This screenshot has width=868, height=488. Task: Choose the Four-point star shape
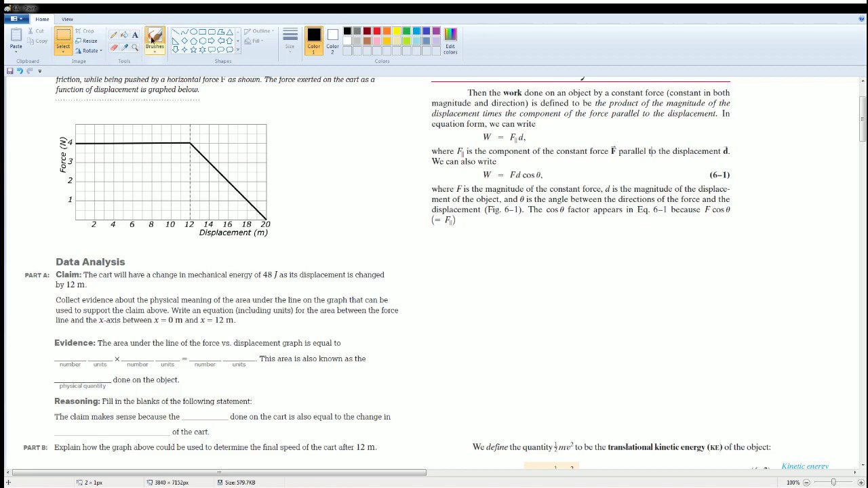point(184,49)
